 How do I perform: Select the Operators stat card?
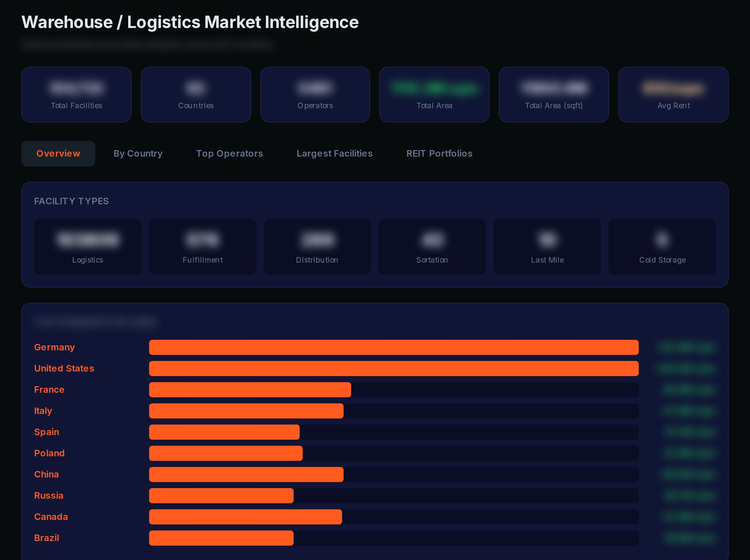pos(315,95)
